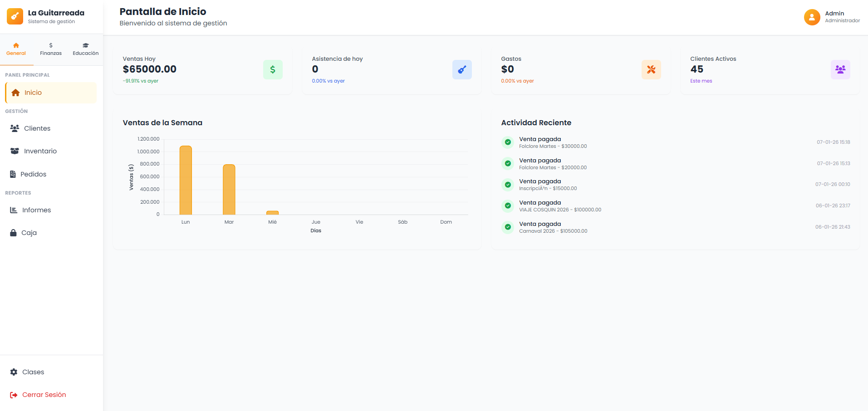This screenshot has width=868, height=411.
Task: Switch to the Educación tab
Action: tap(85, 49)
